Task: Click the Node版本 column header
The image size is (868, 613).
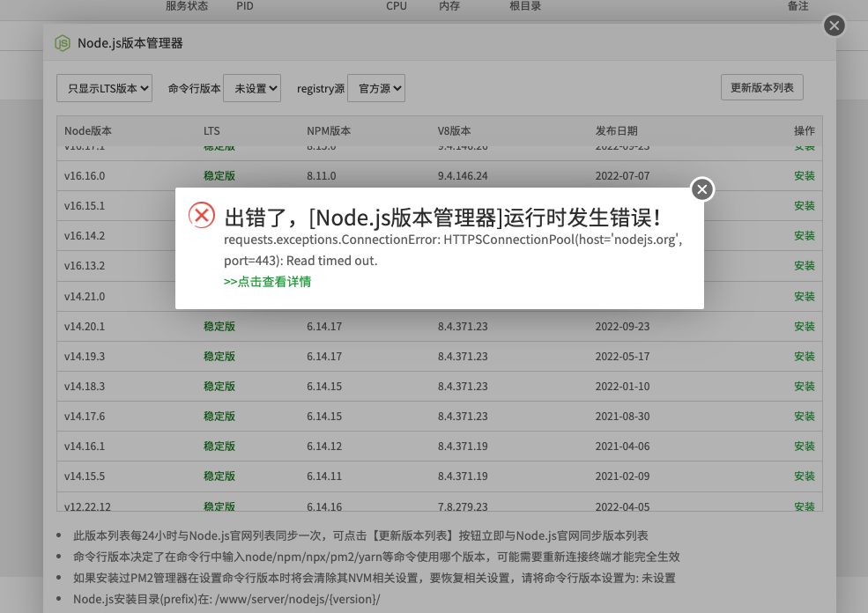Action: tap(88, 131)
